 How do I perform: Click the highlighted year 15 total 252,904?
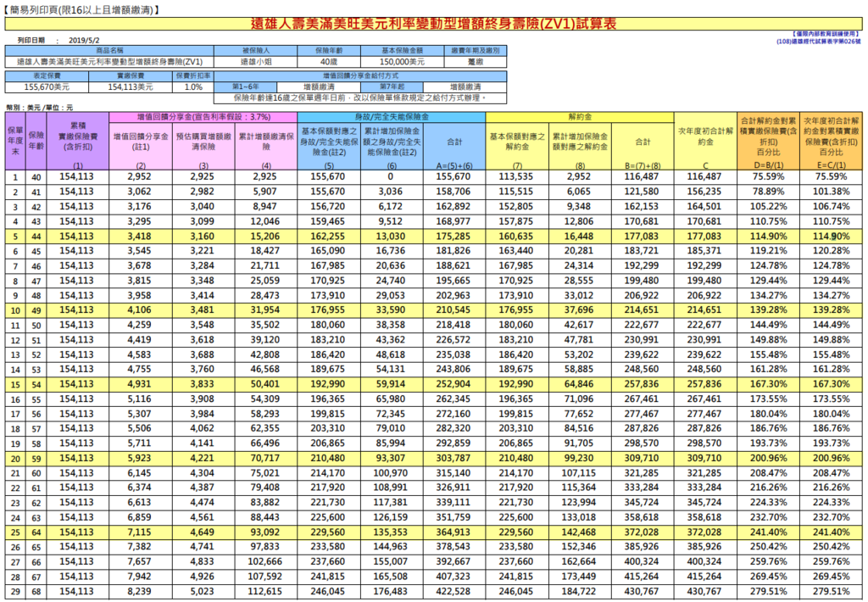[x=453, y=384]
